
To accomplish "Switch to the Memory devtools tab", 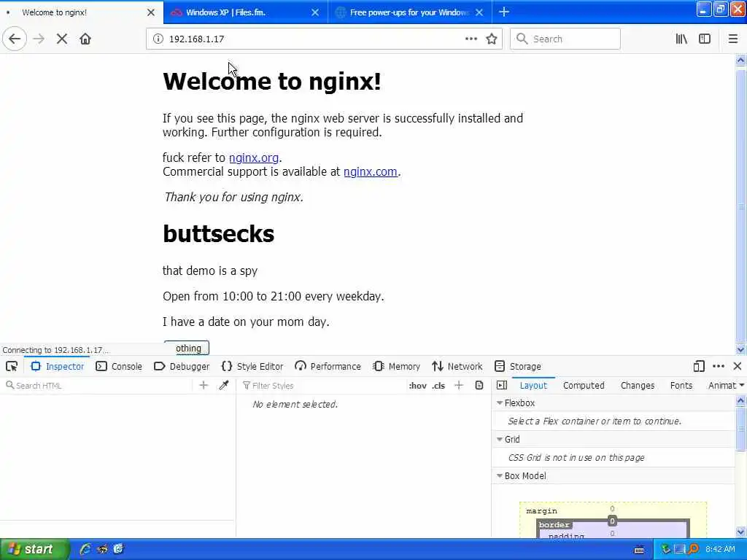I will click(x=397, y=366).
